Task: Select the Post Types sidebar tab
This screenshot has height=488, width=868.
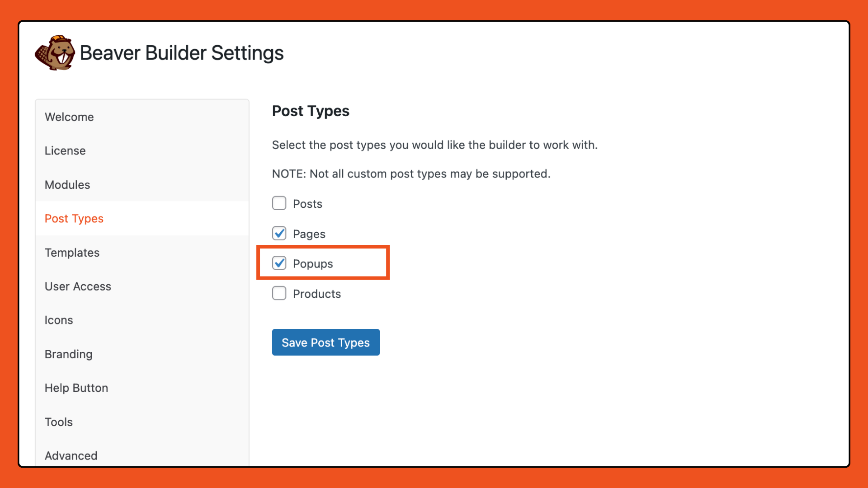Action: click(74, 219)
